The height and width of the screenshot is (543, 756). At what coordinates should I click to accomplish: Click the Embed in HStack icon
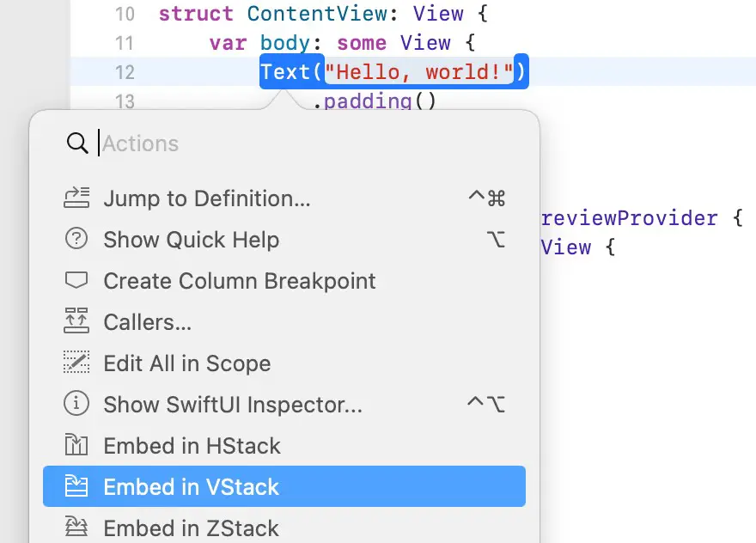pyautogui.click(x=76, y=445)
